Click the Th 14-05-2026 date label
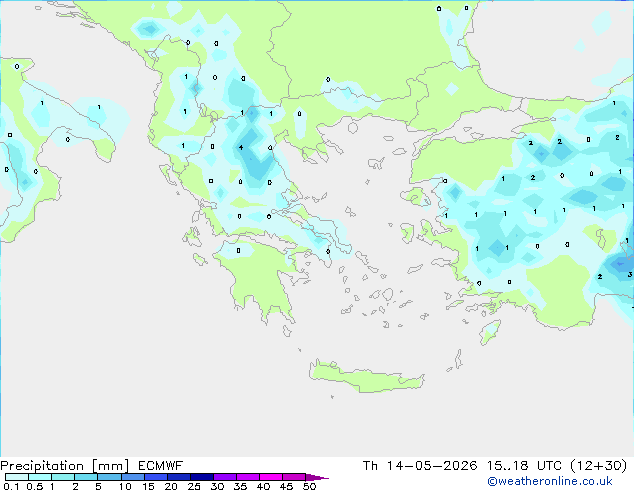 tap(420, 466)
